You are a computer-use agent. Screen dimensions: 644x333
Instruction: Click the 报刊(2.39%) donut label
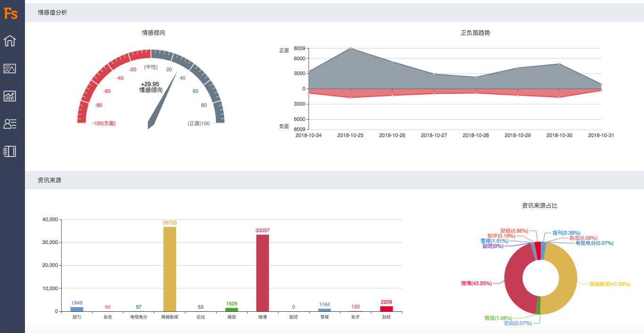point(566,233)
